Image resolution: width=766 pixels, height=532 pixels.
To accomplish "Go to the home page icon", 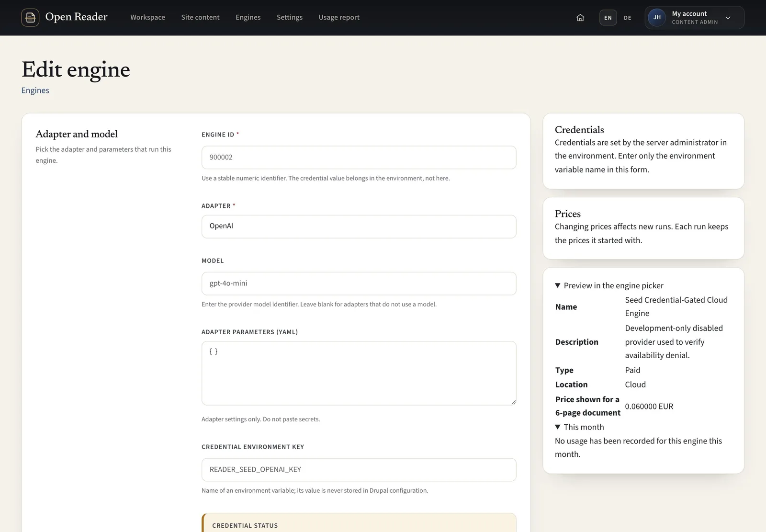I will (x=580, y=18).
